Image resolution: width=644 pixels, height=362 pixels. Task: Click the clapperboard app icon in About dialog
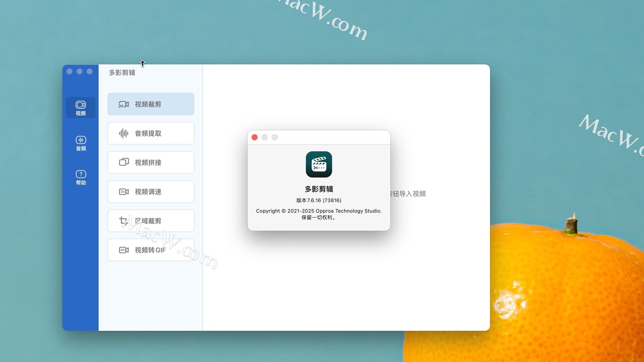(319, 164)
